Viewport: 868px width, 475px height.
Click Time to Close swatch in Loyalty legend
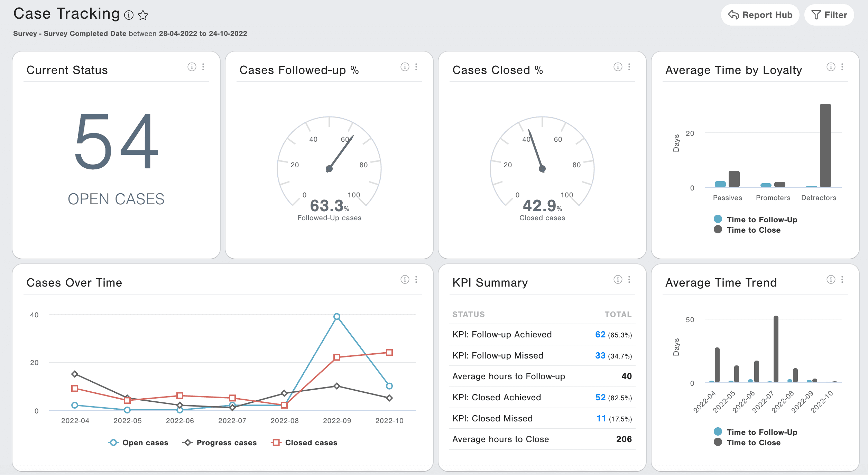pos(718,230)
